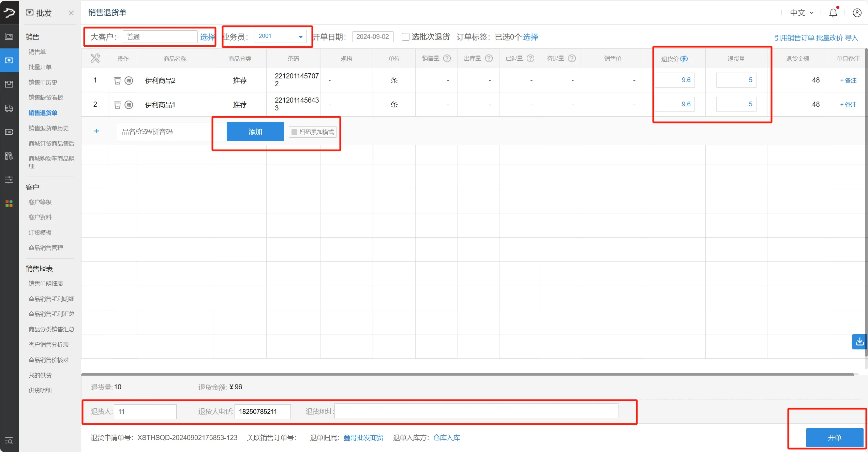The image size is (868, 452).
Task: Open the user account profile icon
Action: click(857, 13)
